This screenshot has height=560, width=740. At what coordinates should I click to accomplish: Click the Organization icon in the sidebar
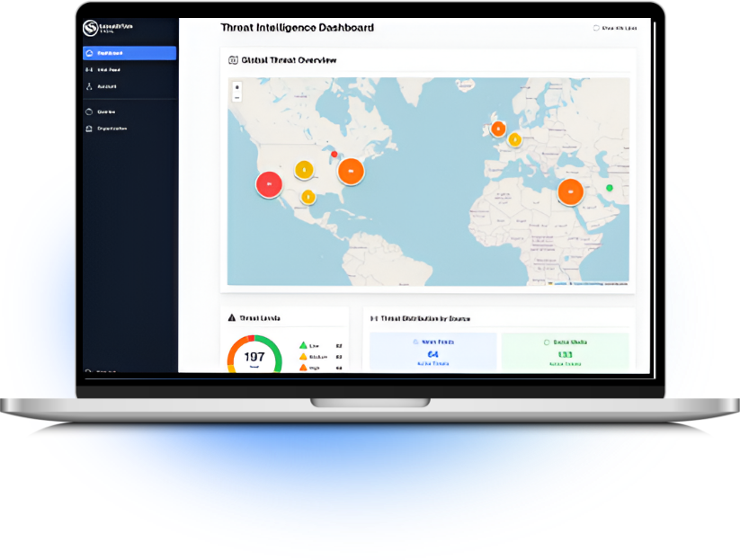point(88,129)
